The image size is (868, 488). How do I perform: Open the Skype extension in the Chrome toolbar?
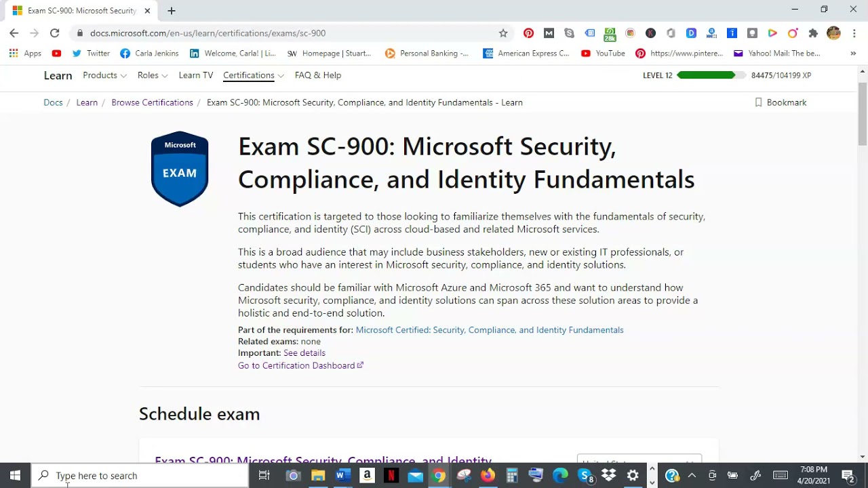pyautogui.click(x=569, y=33)
